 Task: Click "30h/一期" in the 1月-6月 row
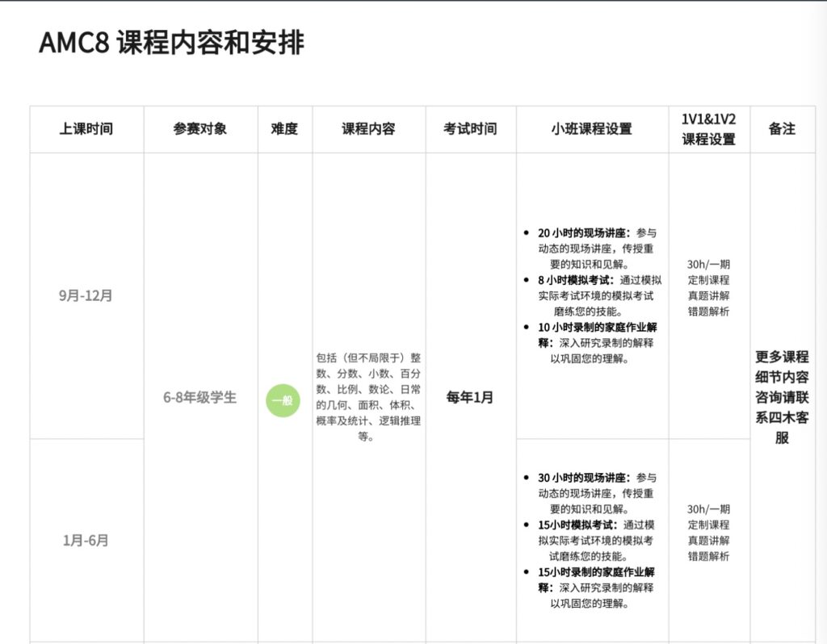click(x=708, y=509)
